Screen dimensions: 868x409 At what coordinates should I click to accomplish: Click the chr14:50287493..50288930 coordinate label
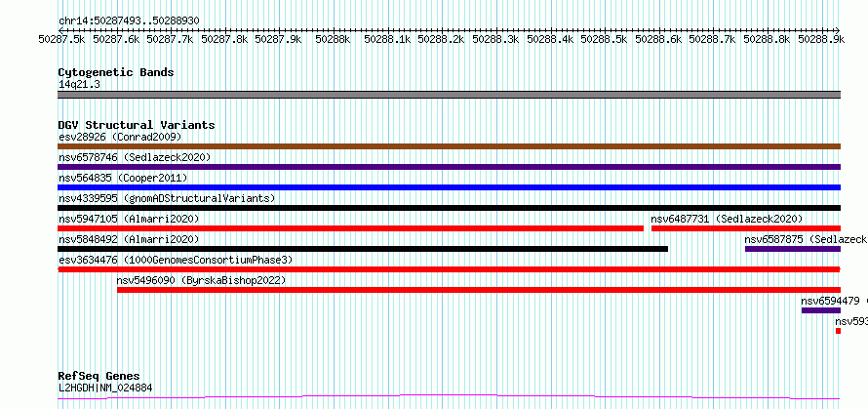[129, 21]
